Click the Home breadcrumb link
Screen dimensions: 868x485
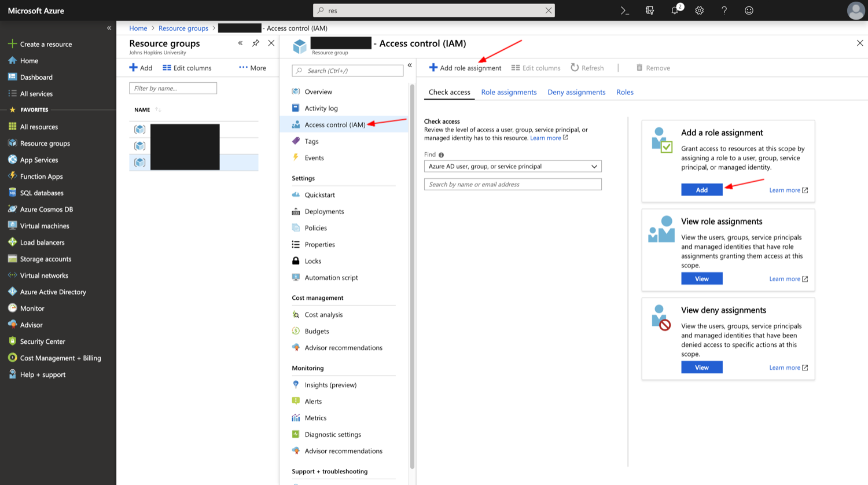[x=138, y=28]
